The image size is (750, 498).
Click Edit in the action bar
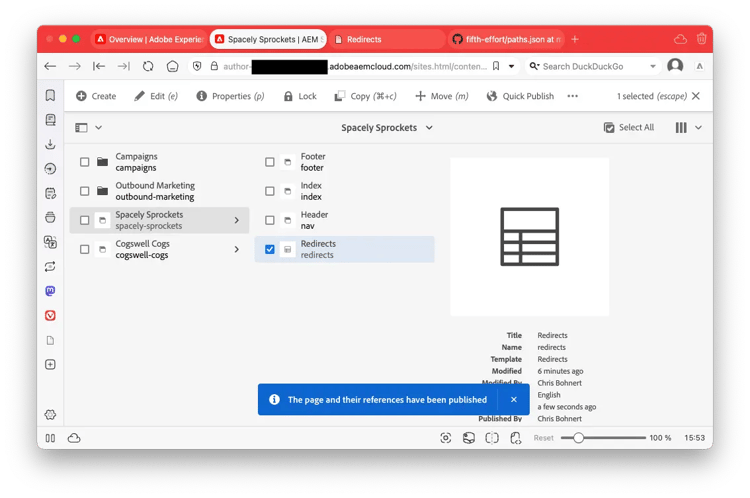tap(156, 96)
